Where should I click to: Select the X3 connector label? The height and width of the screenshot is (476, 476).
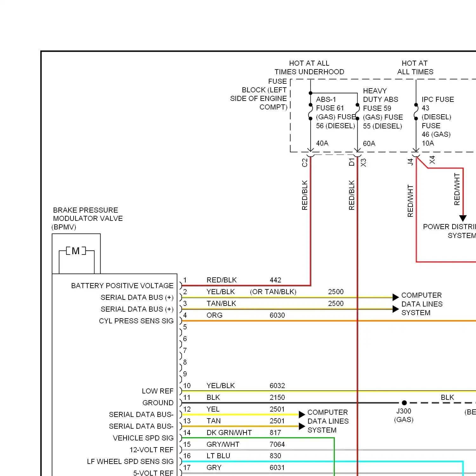pos(363,162)
